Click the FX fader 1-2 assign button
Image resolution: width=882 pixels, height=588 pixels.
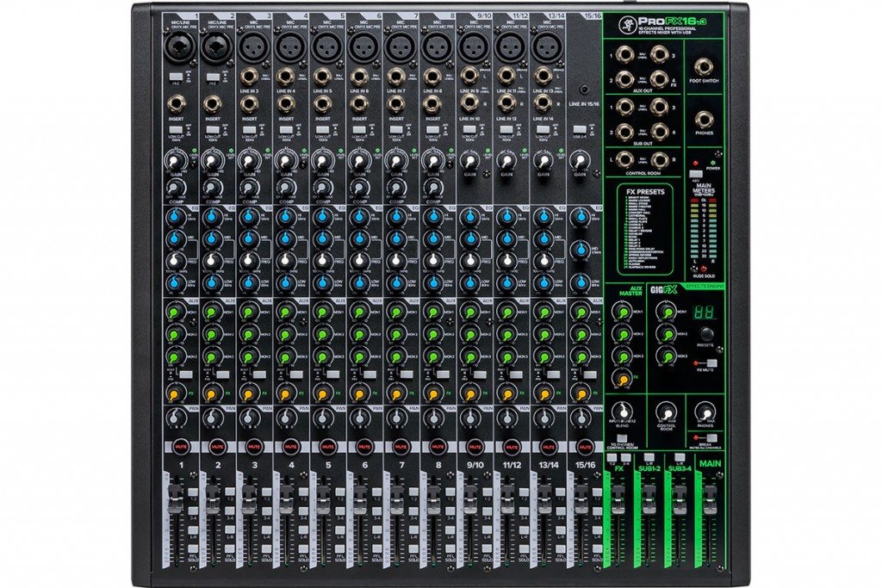tap(612, 458)
